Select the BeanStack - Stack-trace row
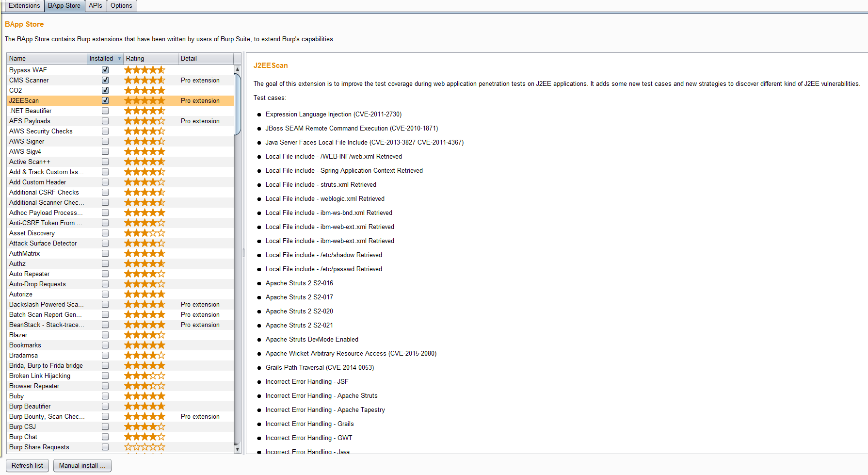Screen dimensions: 868x475 tap(120, 325)
